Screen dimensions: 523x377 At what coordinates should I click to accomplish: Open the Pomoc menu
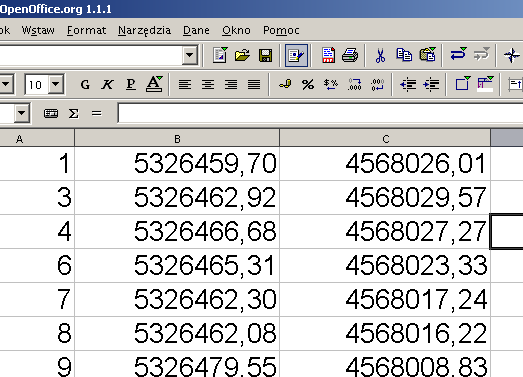[x=281, y=30]
